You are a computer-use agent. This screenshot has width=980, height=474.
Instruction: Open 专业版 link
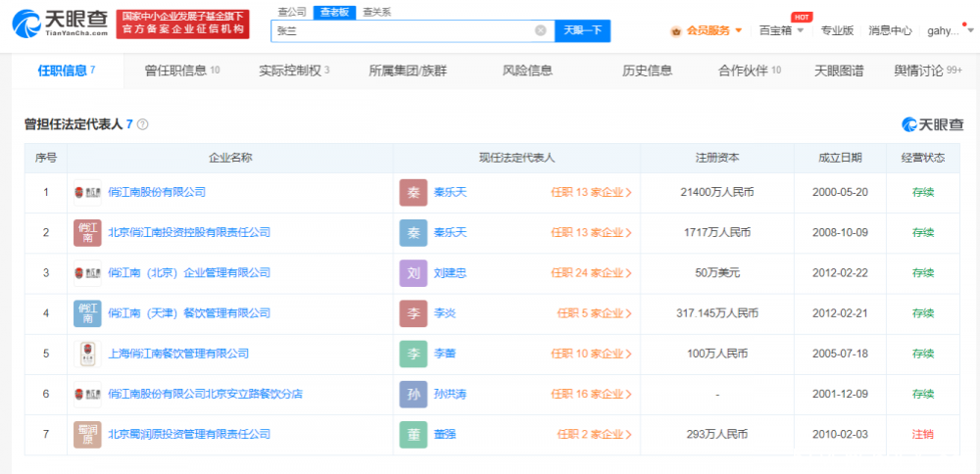(837, 30)
